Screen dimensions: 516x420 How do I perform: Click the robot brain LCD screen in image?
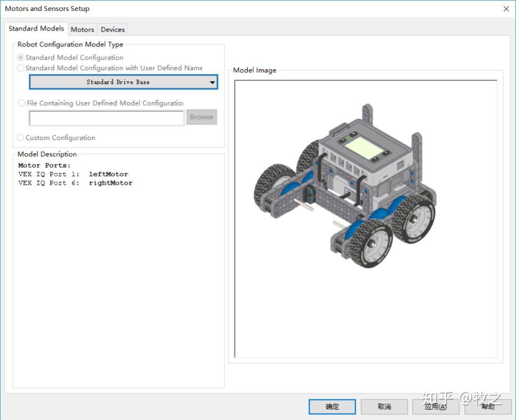pos(365,148)
